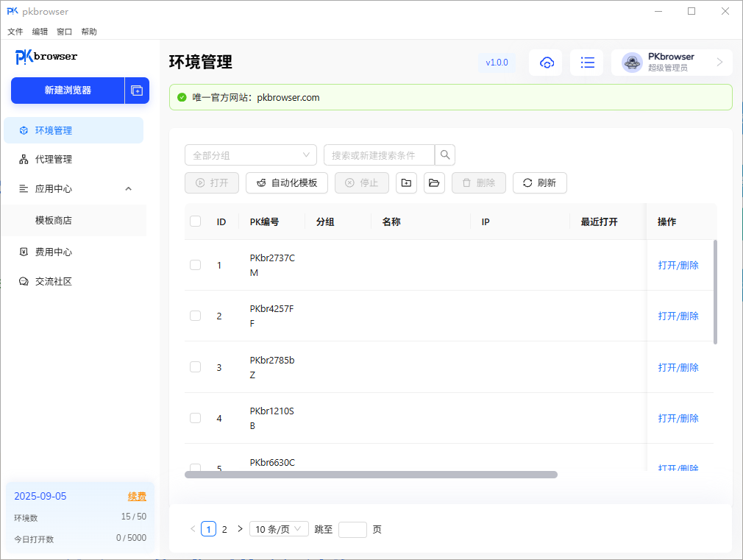743x560 pixels.
Task: Click the 停止 toolbar button
Action: (362, 183)
